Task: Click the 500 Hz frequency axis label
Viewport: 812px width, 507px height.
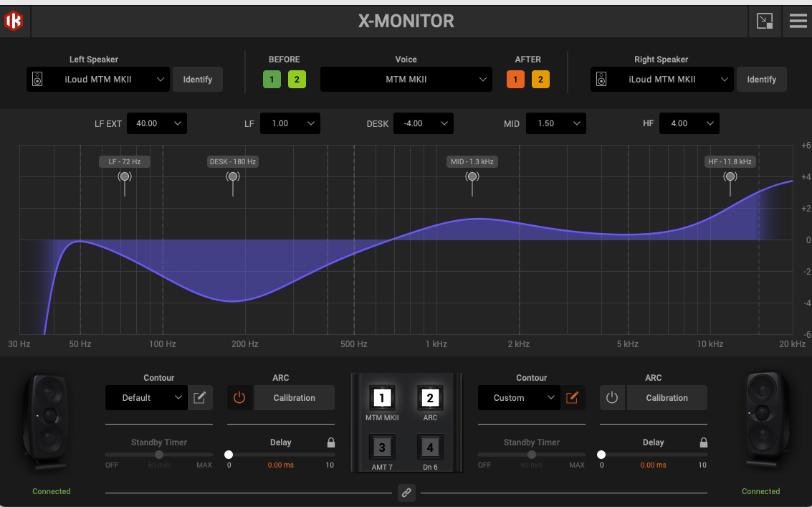Action: (x=354, y=343)
